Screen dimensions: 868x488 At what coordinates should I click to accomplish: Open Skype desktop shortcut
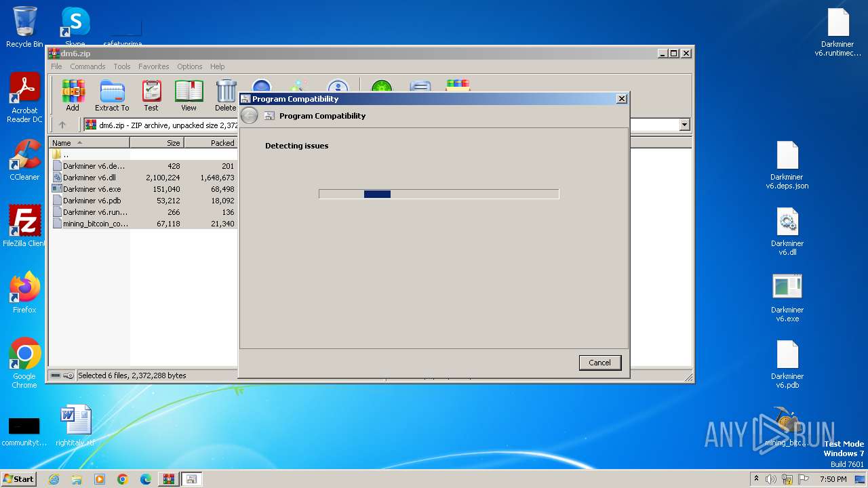[x=75, y=27]
